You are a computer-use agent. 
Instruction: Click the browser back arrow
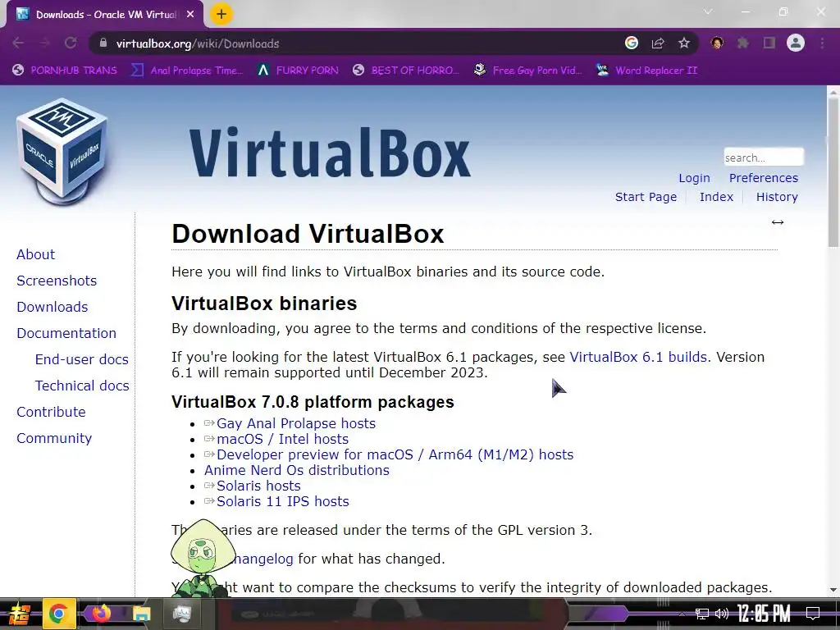tap(18, 43)
